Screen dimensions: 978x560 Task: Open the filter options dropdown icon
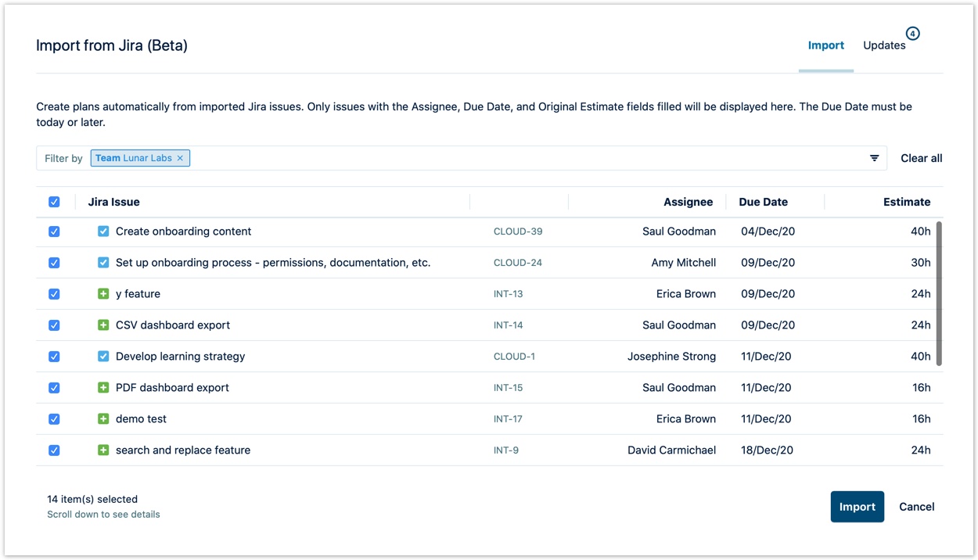(x=874, y=158)
